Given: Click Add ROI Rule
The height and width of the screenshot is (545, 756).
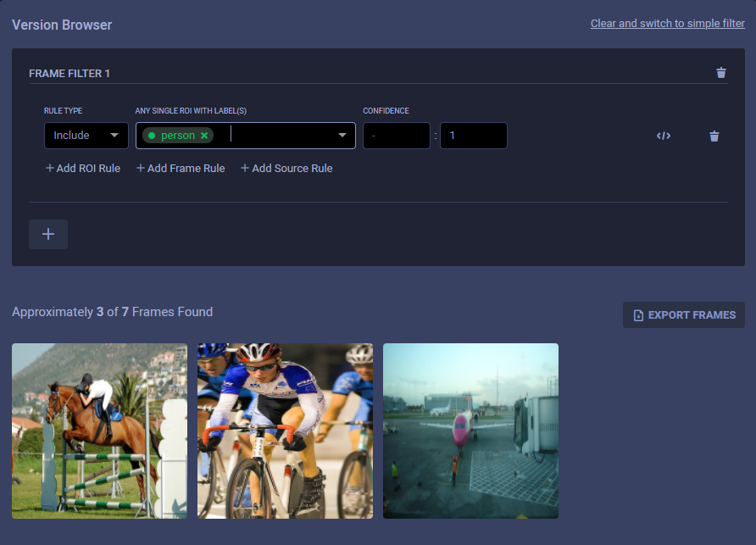Looking at the screenshot, I should [83, 169].
